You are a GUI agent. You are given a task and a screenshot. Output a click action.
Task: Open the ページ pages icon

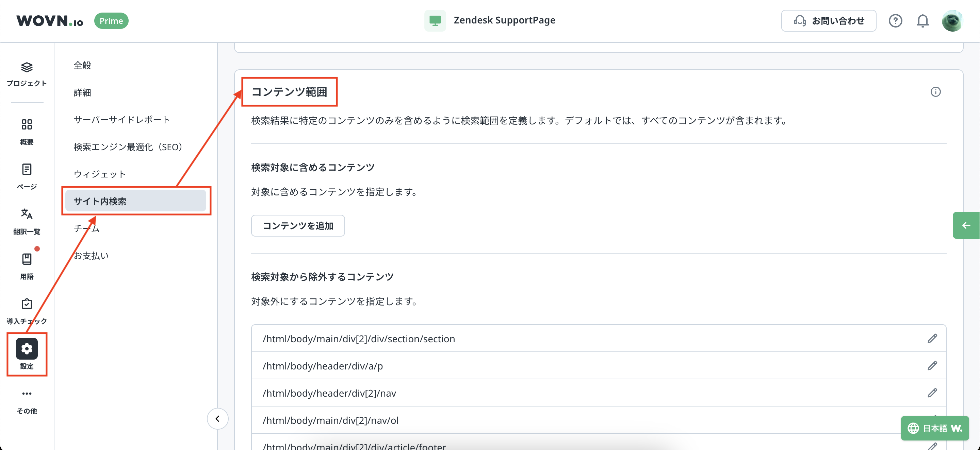[x=27, y=170]
